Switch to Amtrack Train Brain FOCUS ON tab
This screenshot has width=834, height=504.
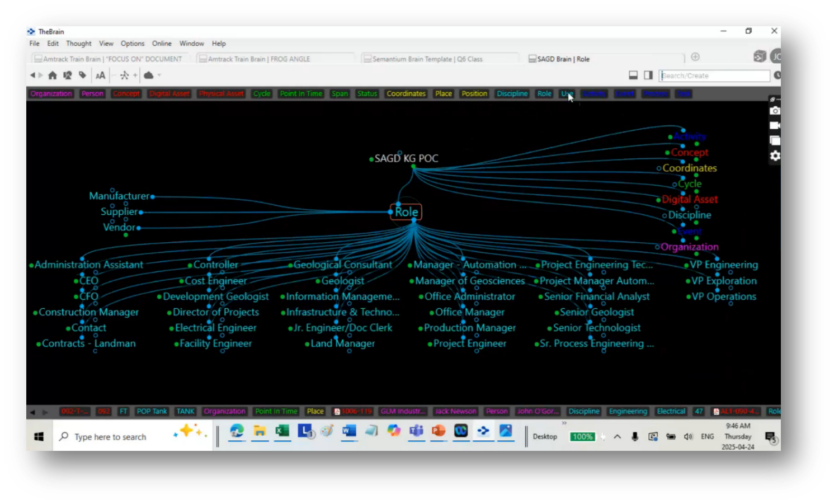[110, 59]
